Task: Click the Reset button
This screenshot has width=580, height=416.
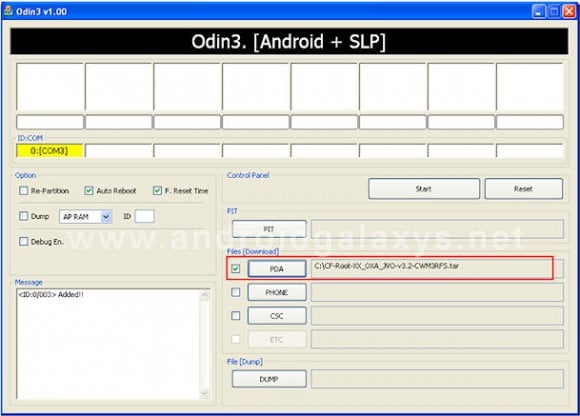Action: click(x=524, y=189)
